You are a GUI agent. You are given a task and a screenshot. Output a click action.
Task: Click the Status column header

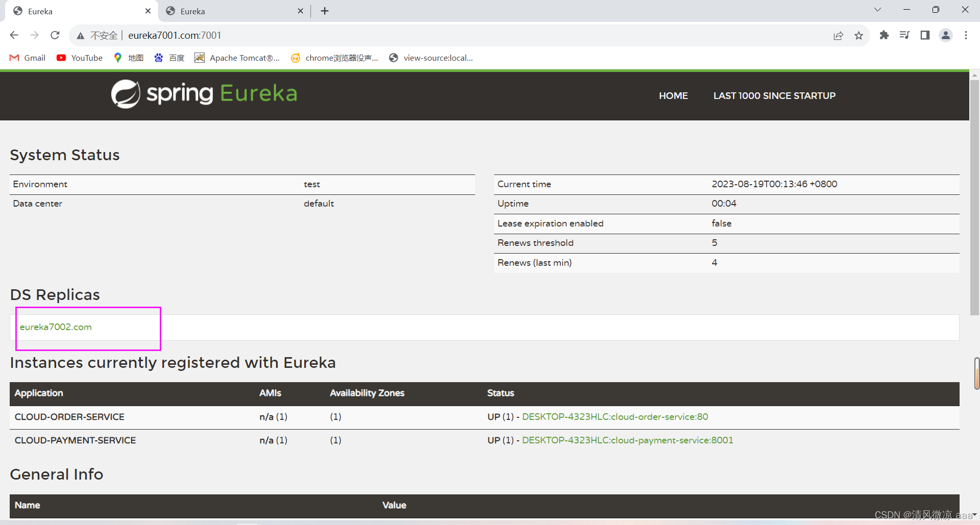click(500, 393)
